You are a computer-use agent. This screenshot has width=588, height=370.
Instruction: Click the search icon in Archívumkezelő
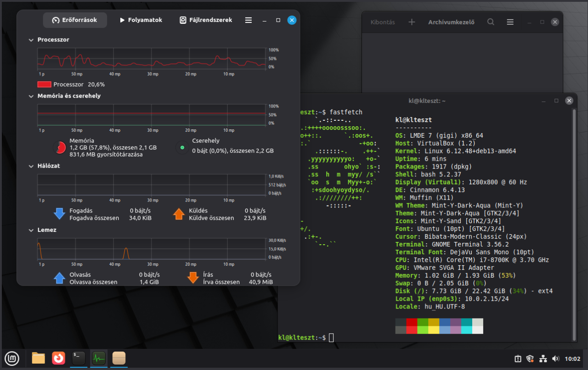pos(491,22)
